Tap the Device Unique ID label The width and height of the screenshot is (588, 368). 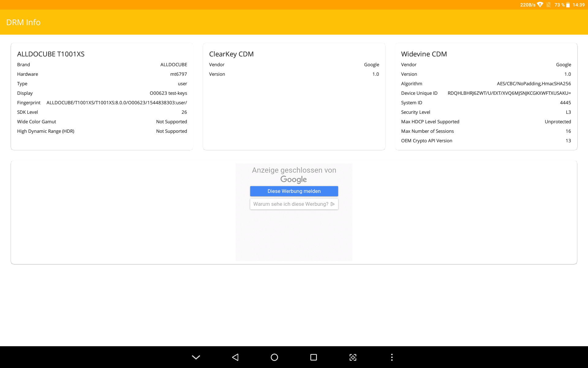point(419,93)
